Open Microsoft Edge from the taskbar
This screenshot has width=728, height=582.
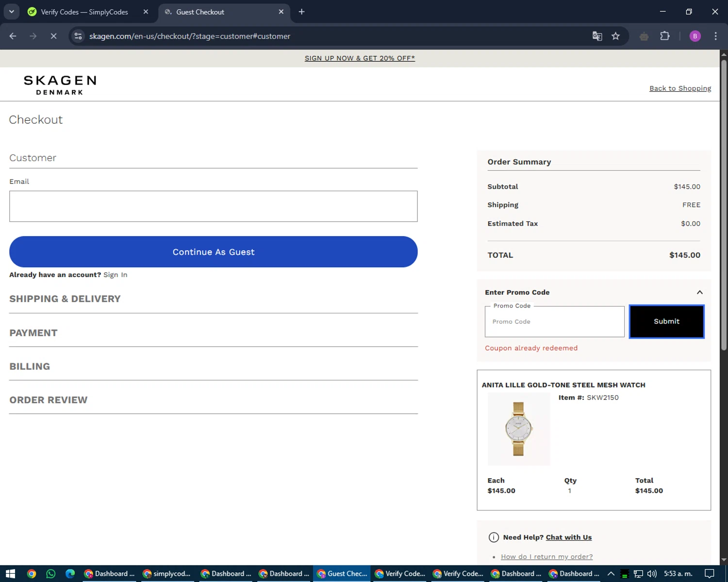(70, 574)
